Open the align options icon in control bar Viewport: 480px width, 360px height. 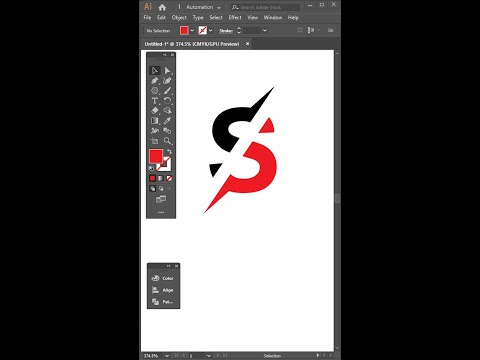(311, 30)
